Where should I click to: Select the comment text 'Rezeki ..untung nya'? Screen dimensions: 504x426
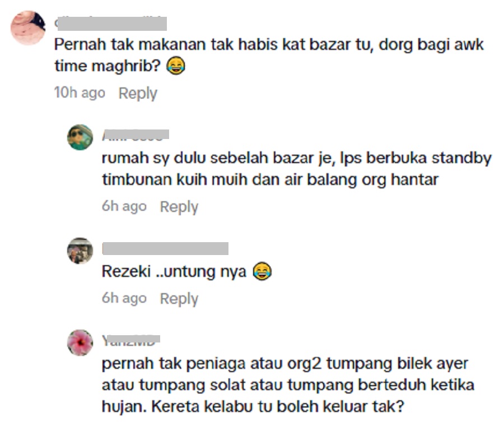click(x=174, y=271)
